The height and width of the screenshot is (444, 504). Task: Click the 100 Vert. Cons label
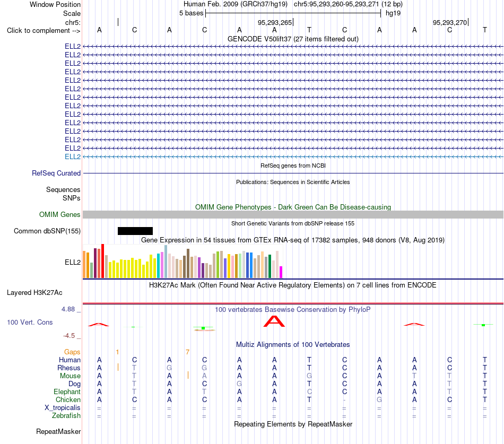[x=30, y=322]
